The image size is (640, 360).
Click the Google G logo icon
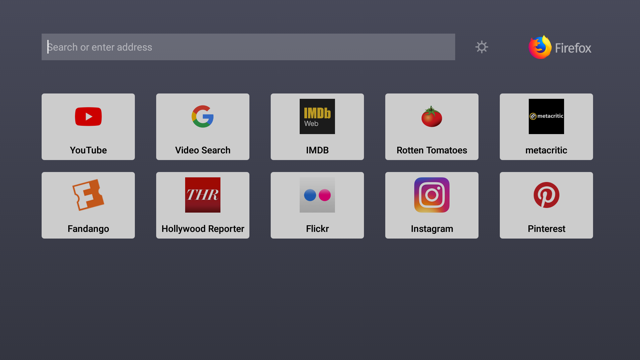pos(203,116)
